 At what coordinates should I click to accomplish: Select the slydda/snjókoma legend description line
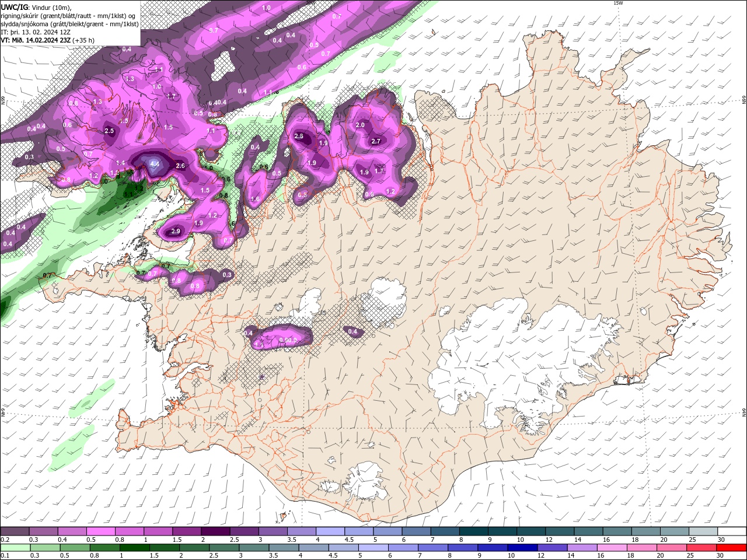[69, 24]
